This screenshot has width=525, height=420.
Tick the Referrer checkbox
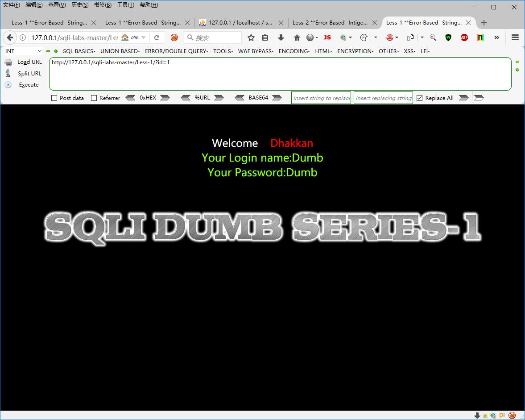point(94,98)
